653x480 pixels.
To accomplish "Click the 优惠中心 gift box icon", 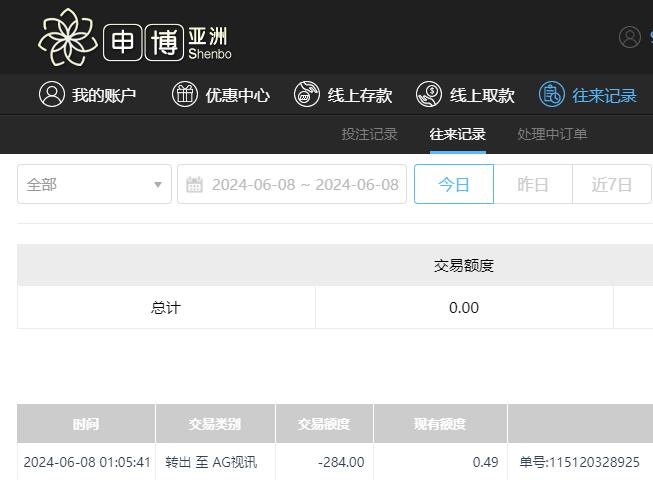I will point(185,94).
